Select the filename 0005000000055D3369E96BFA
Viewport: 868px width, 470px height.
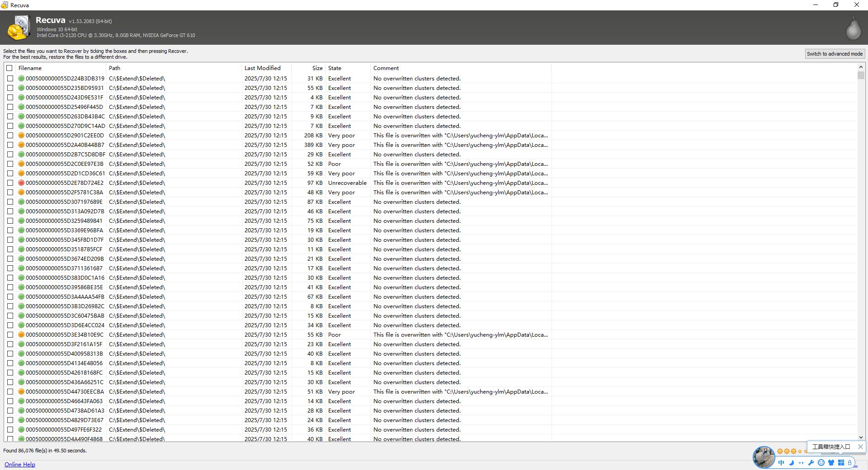click(64, 230)
